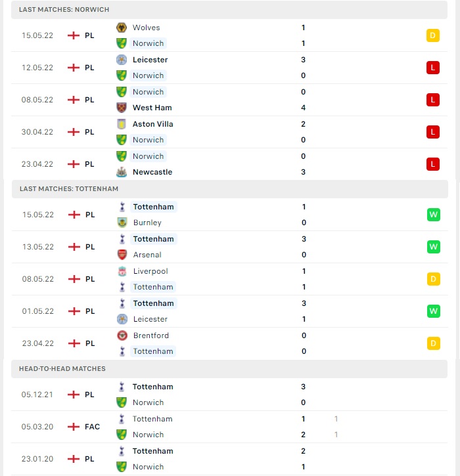460x476 pixels.
Task: Select the Aston Villa crest icon
Action: tap(122, 124)
